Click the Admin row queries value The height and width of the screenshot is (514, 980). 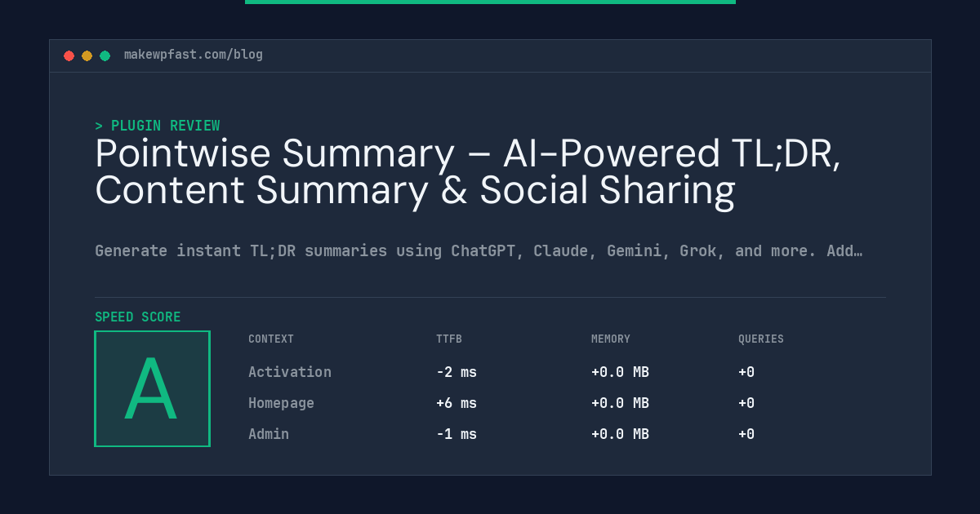746,434
